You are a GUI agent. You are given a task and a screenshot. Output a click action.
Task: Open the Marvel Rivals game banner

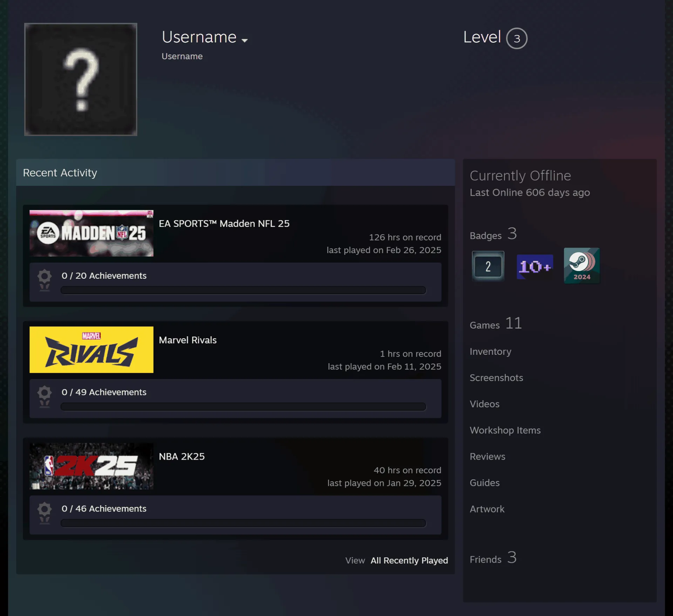tap(91, 350)
